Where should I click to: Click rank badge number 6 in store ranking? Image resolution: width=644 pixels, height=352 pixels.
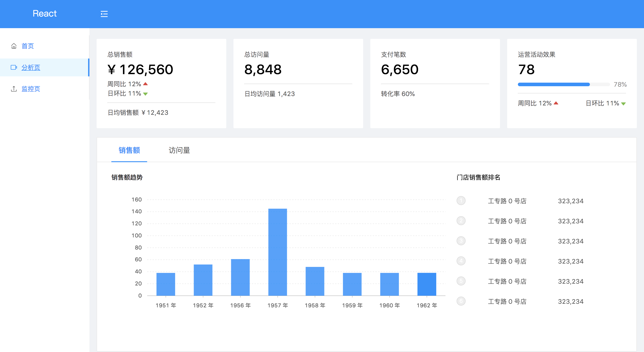coord(461,301)
